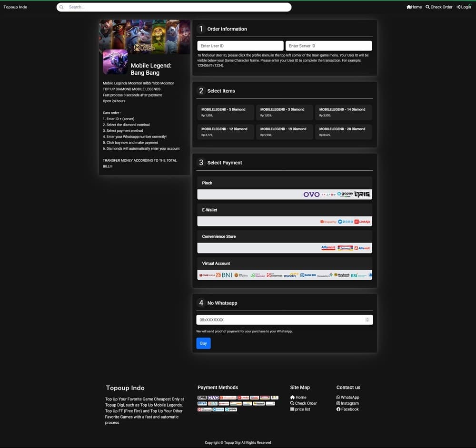Click the Facebook icon in footer
Viewport: 476px width, 448px height.
tap(338, 409)
